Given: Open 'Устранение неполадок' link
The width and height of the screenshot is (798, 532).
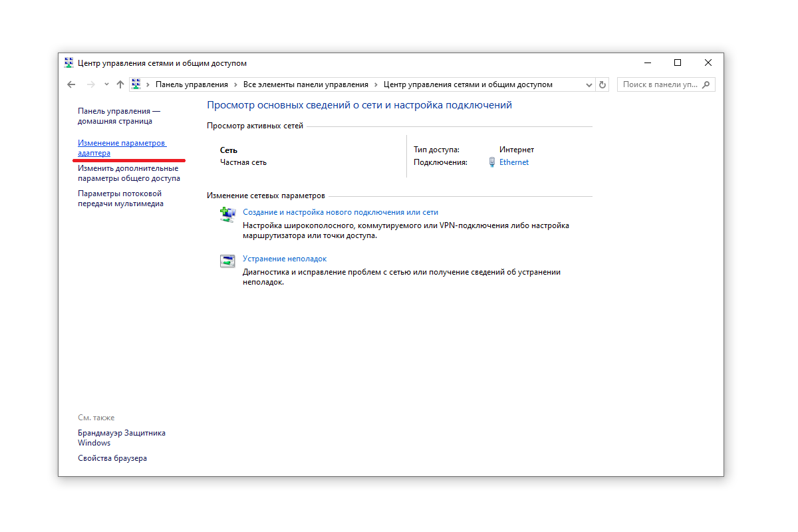Looking at the screenshot, I should (x=285, y=259).
